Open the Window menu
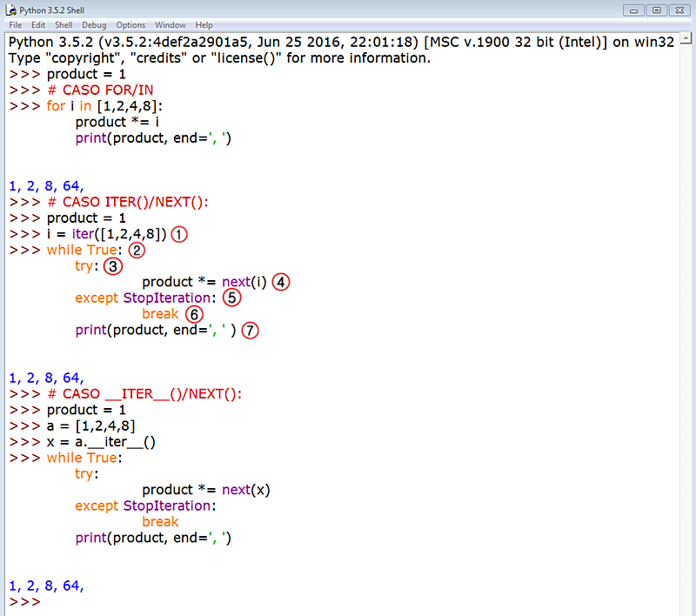 pyautogui.click(x=170, y=25)
